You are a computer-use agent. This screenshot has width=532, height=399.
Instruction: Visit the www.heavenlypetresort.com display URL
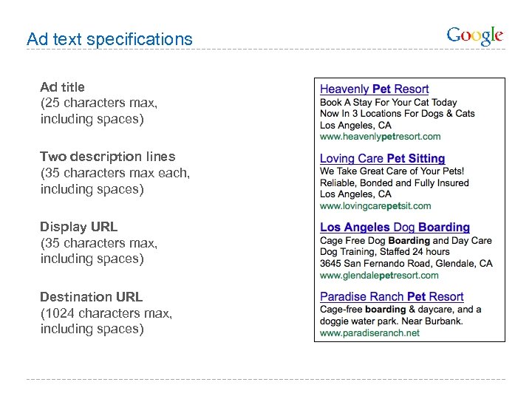tap(380, 137)
